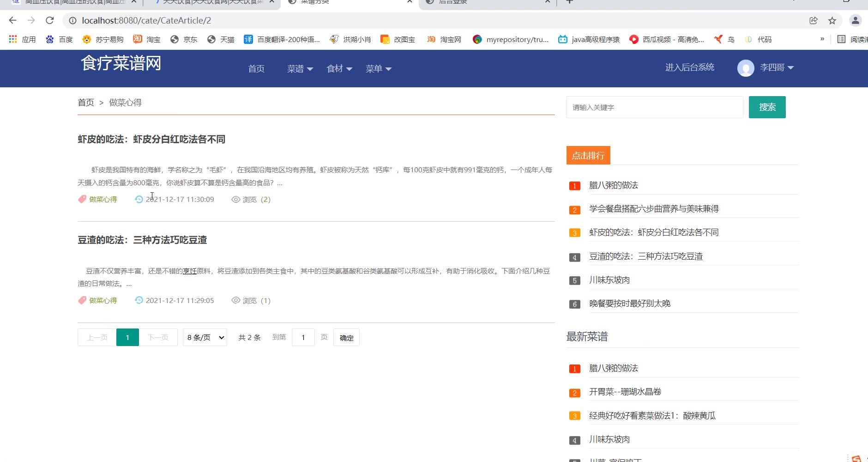Image resolution: width=868 pixels, height=462 pixels.
Task: Open the 百度 bookmark
Action: point(60,39)
